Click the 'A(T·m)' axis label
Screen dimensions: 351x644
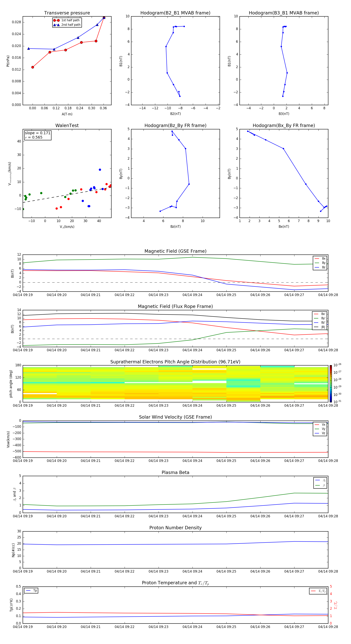click(x=67, y=114)
